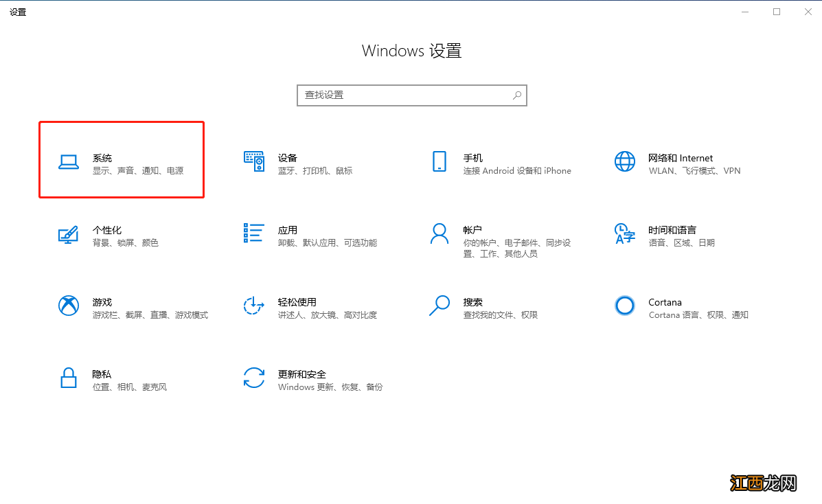Open the 网络和 Internet globe icon
Viewport: 822px width, 504px height.
click(x=625, y=161)
